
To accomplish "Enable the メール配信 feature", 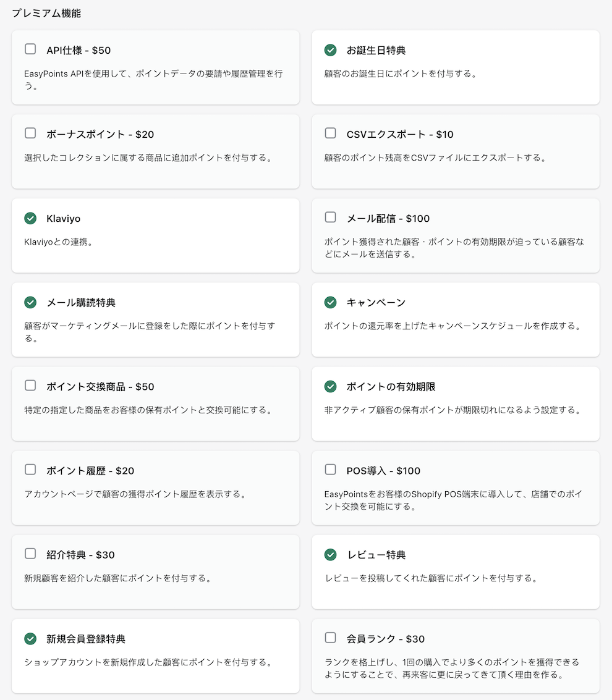I will click(x=330, y=218).
